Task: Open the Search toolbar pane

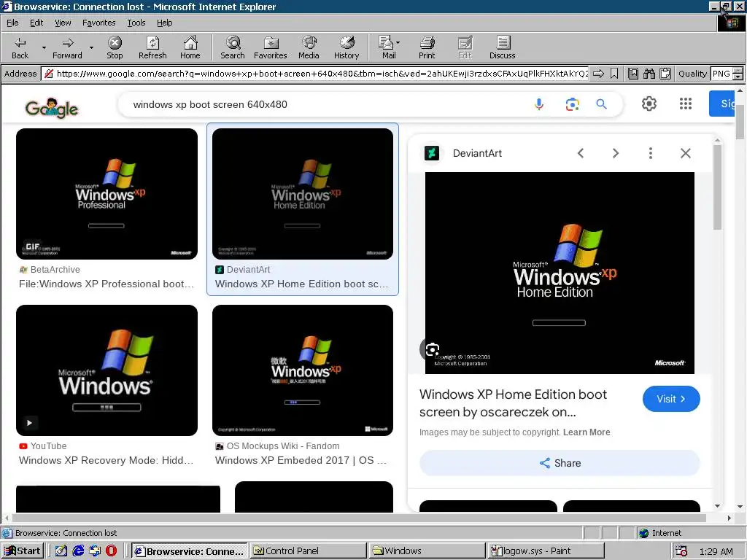Action: [233, 47]
